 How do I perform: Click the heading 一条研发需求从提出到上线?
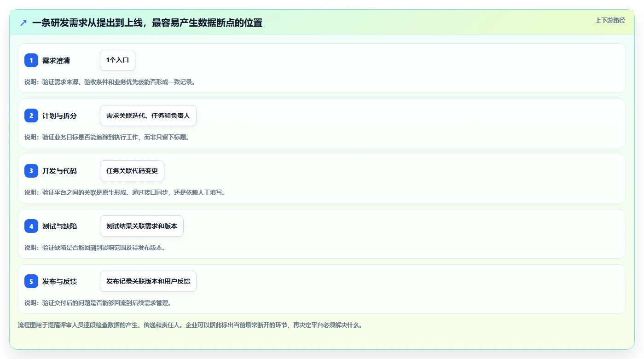147,23
